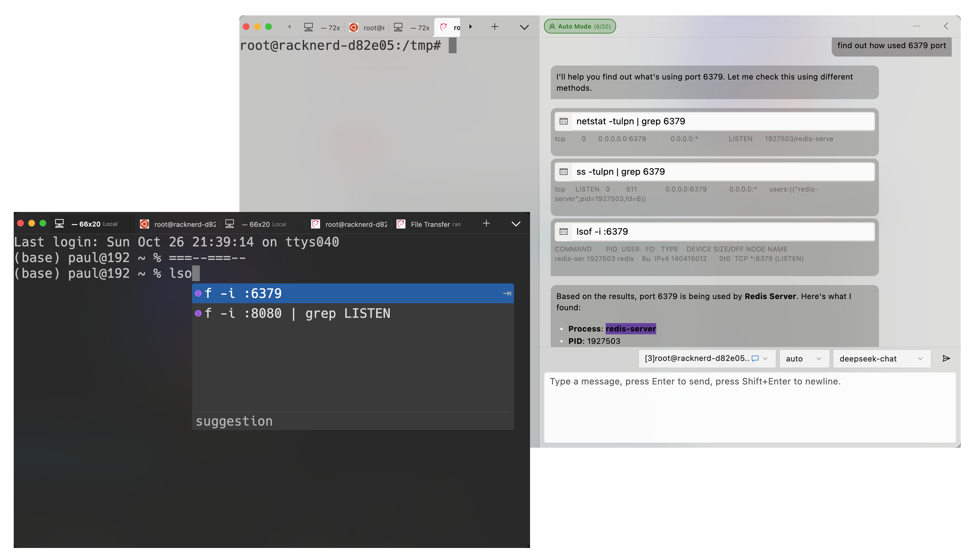Click the terminal icon beside ss -tulpn command
The height and width of the screenshot is (560, 980).
pyautogui.click(x=563, y=172)
